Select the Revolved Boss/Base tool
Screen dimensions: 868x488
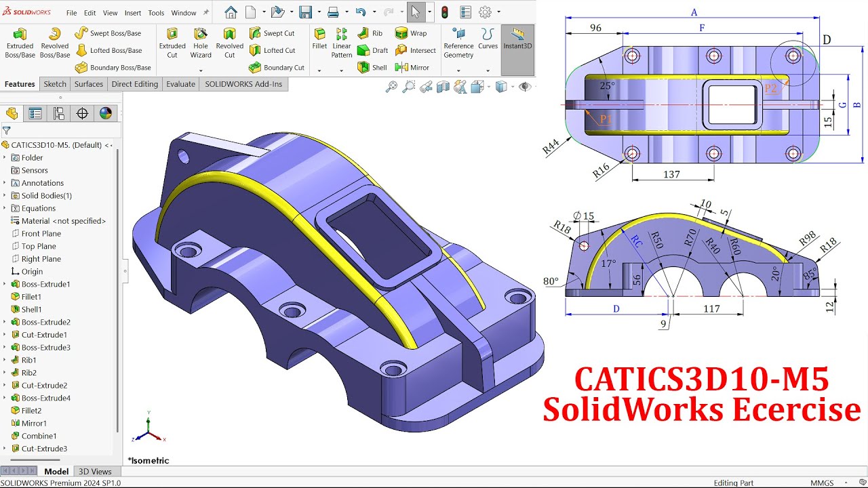click(55, 43)
